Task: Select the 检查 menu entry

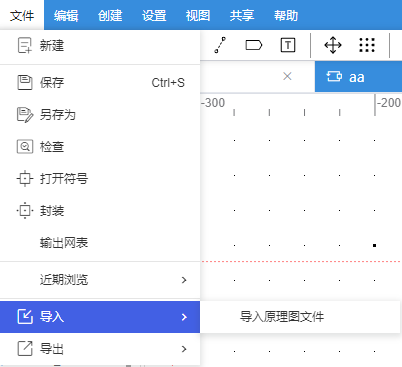Action: (100, 147)
